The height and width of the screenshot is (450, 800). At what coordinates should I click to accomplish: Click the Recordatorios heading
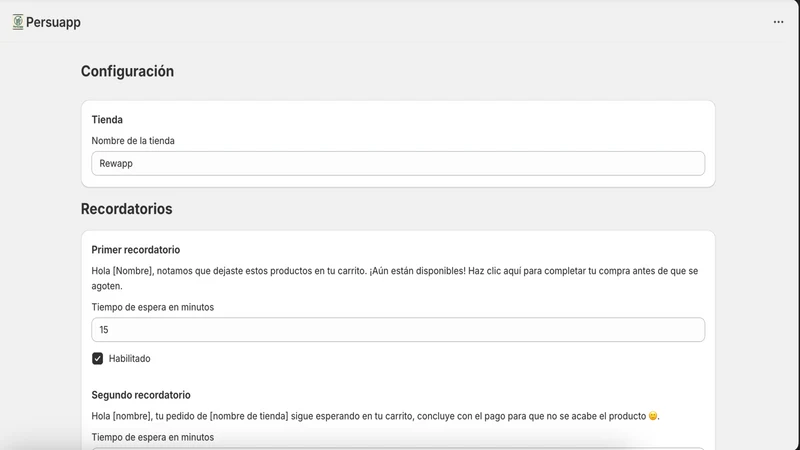pos(127,209)
